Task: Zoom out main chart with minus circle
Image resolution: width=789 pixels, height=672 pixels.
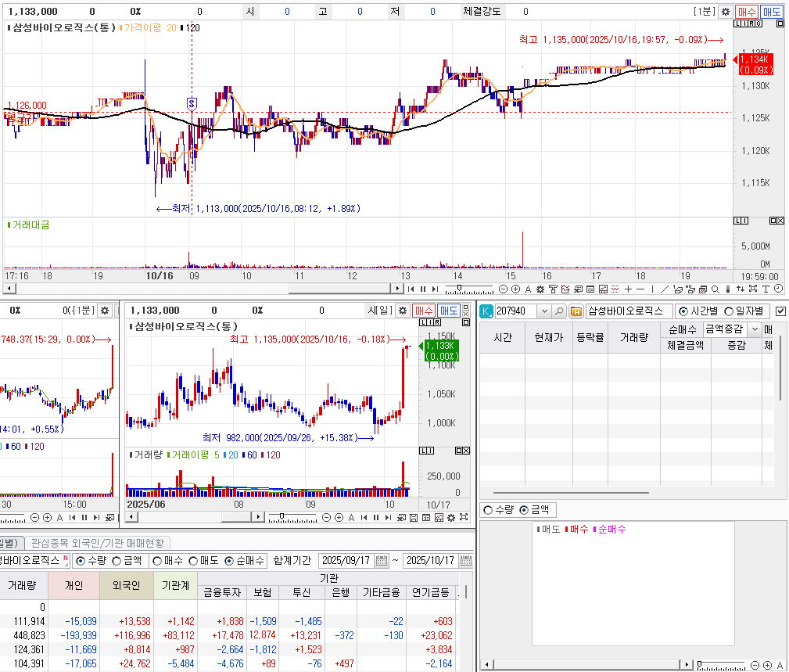Action: [x=503, y=289]
